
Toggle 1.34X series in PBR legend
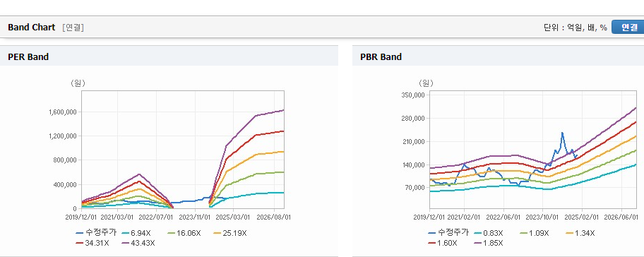(x=580, y=233)
